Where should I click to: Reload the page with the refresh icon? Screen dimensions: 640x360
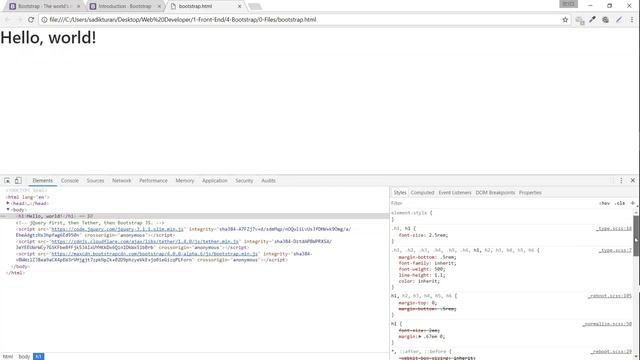(x=31, y=20)
